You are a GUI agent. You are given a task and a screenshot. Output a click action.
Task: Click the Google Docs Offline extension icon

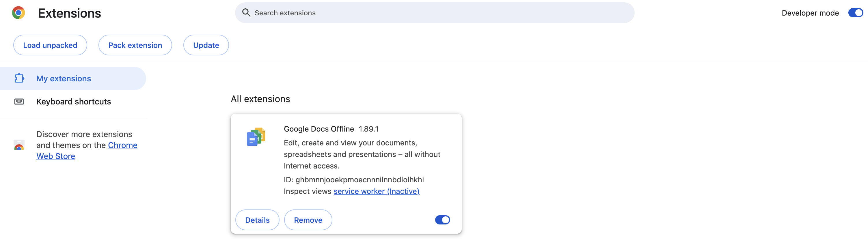256,136
